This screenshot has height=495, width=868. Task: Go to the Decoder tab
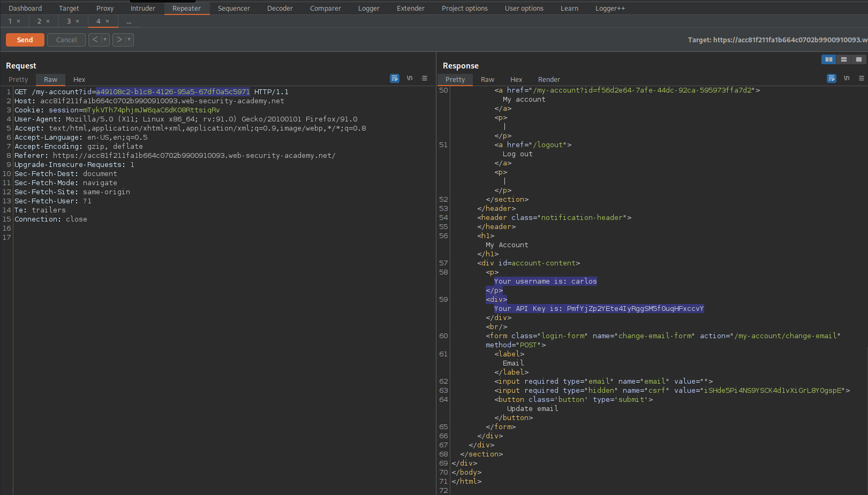(280, 8)
